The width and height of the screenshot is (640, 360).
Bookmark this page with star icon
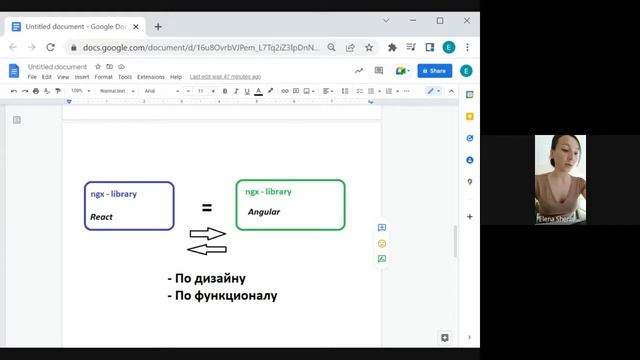[369, 47]
